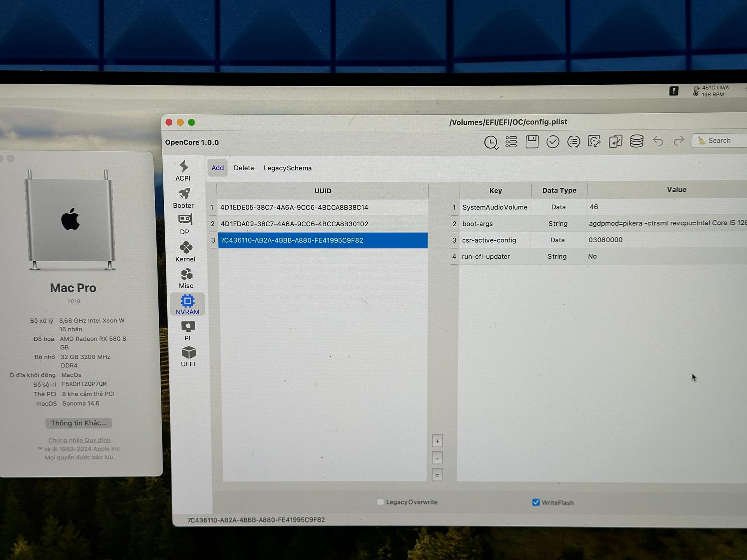Switch to the LegacySchema tab
The height and width of the screenshot is (560, 747).
pos(288,168)
